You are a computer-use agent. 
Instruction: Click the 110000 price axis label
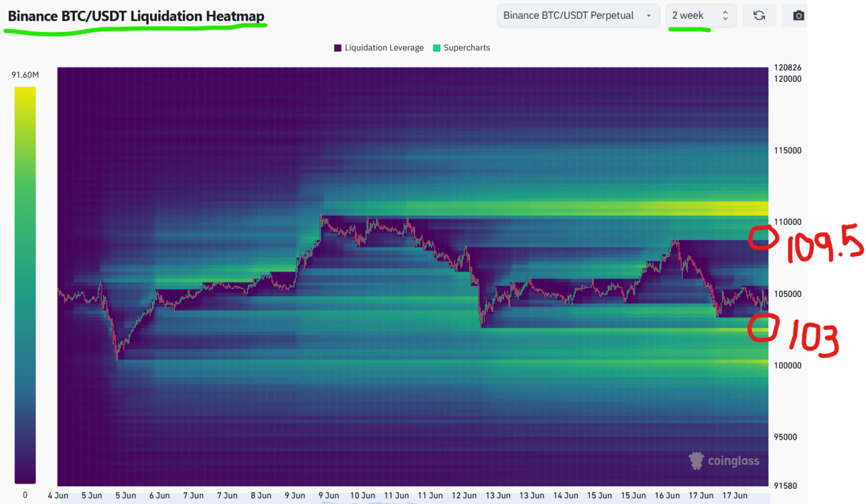click(x=788, y=222)
